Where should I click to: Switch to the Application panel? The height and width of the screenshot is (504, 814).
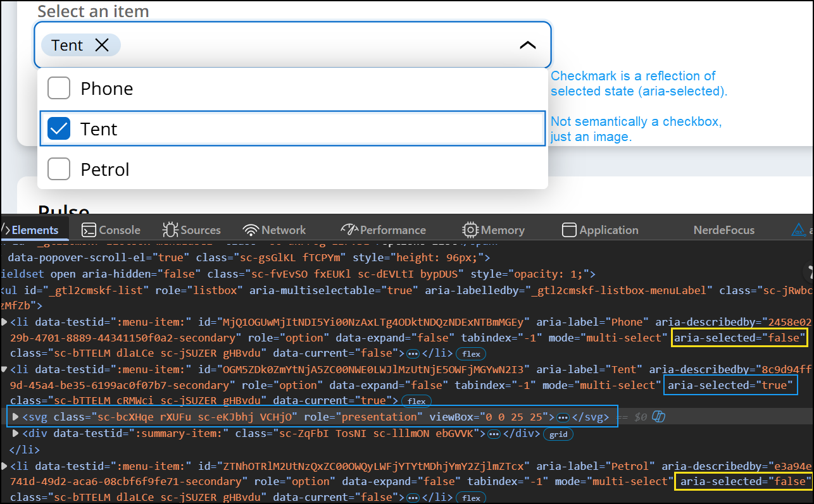(599, 230)
